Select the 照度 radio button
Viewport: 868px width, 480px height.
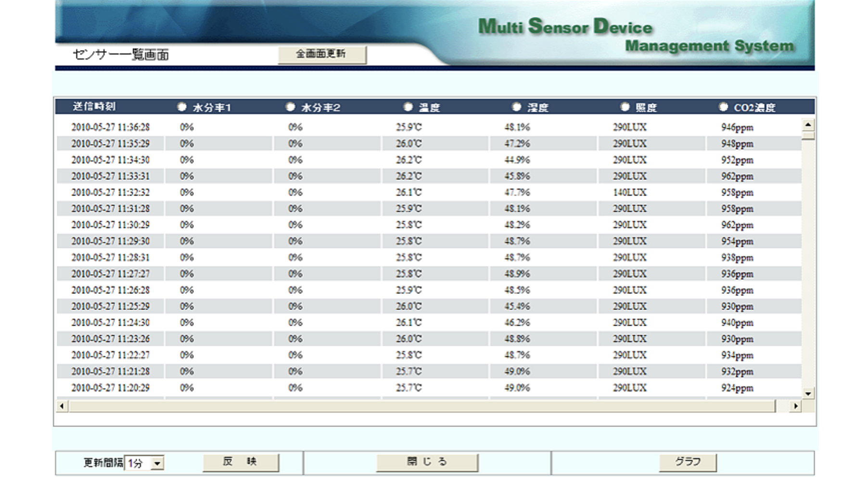(625, 107)
